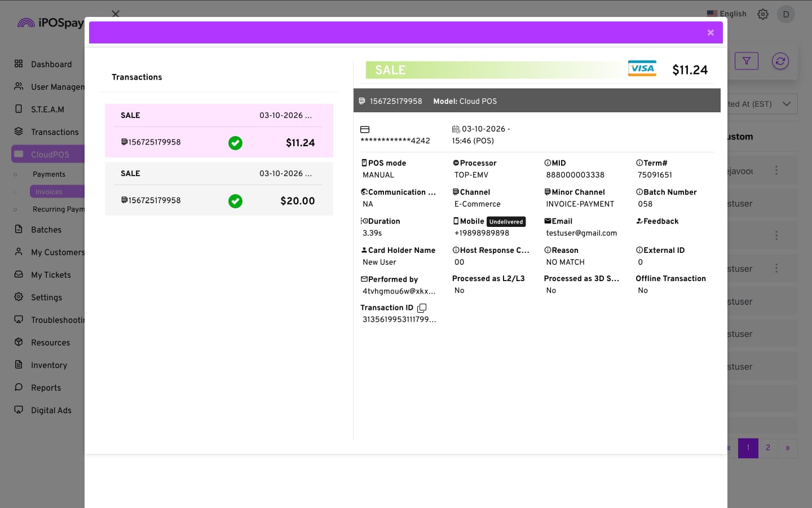Close the transaction detail modal

[710, 33]
